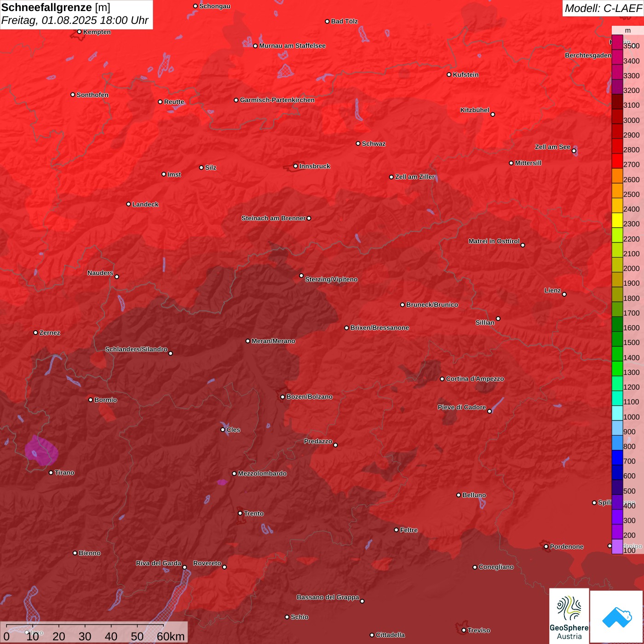
Task: Click the date line Freitag, 01.08.2025 18:00 Uhr
Action: 75,20
